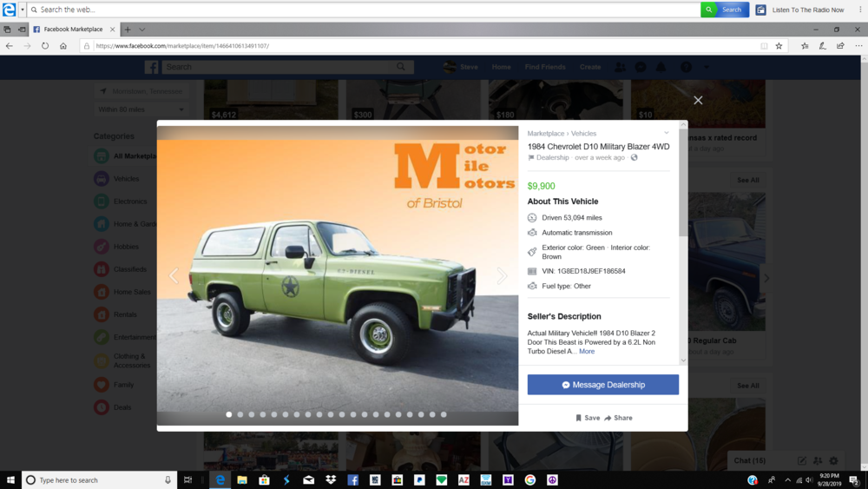Click the browser Forward arrow
Viewport: 868px width, 489px height.
click(27, 46)
